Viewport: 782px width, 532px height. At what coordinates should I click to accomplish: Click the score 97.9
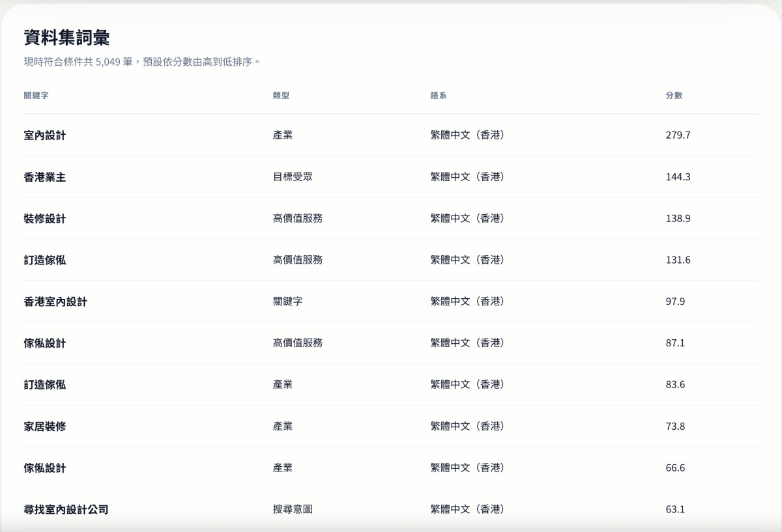click(675, 301)
